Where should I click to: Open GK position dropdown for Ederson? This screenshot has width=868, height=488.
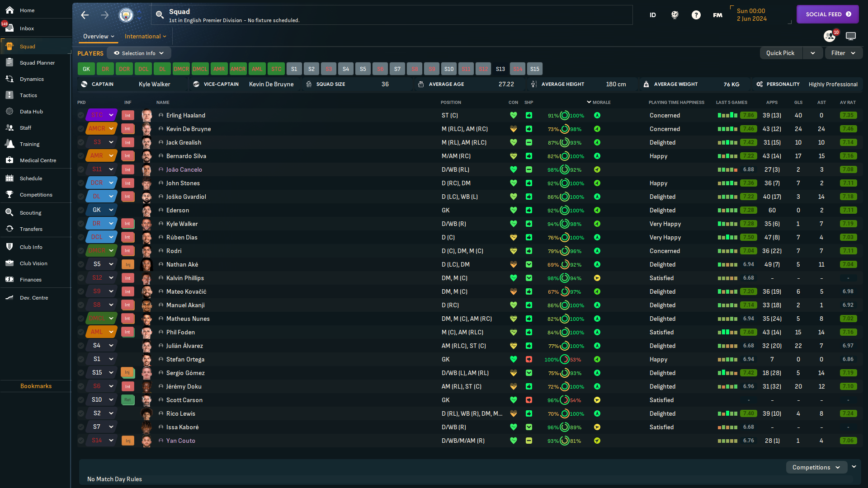(102, 210)
